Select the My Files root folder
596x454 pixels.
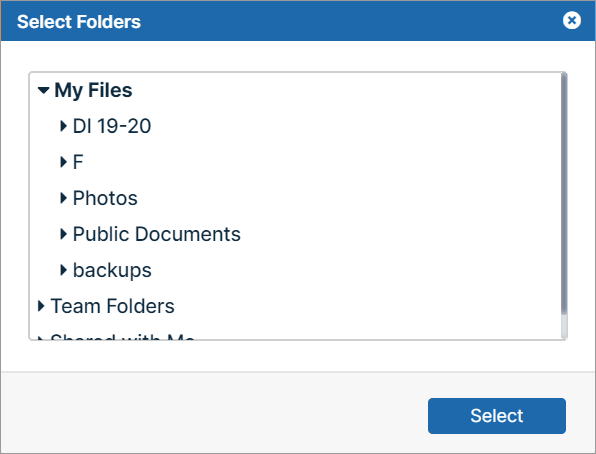94,90
